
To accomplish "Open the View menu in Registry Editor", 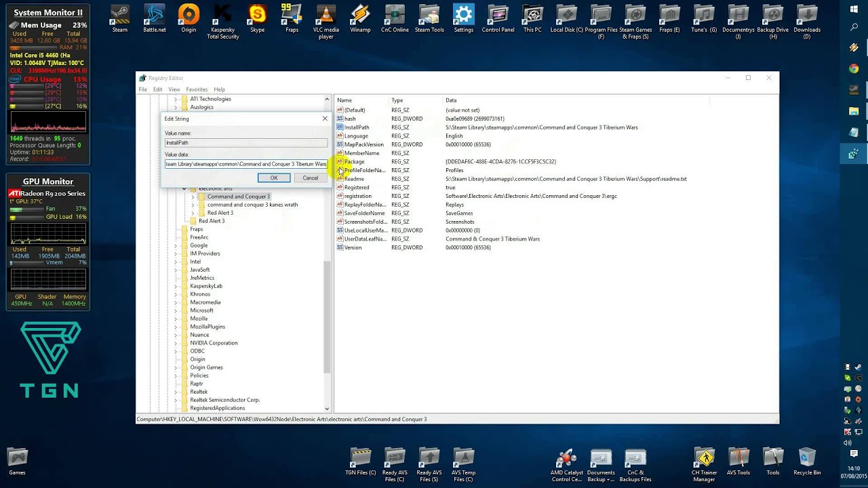I will (x=174, y=89).
